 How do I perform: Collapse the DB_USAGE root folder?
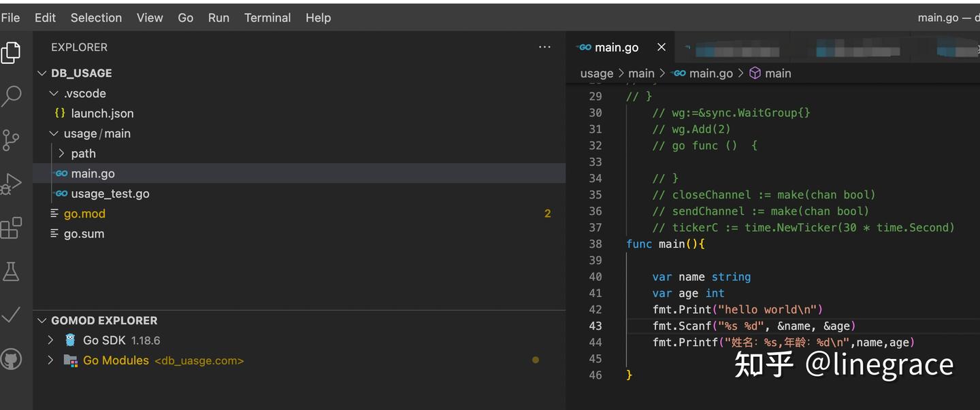(x=42, y=73)
